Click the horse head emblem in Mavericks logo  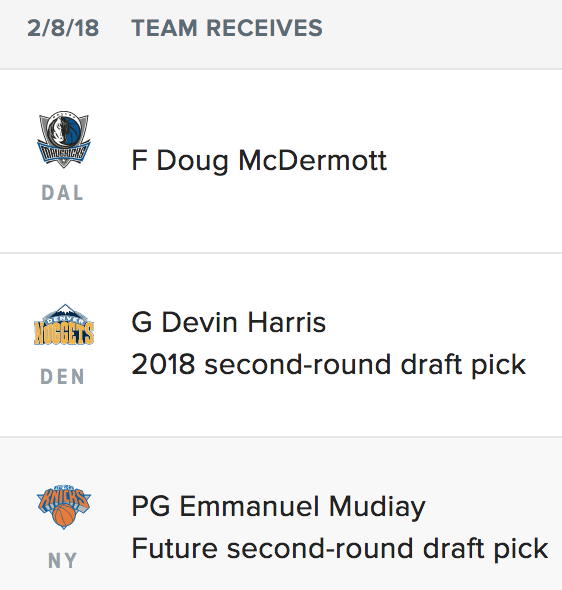tap(64, 130)
